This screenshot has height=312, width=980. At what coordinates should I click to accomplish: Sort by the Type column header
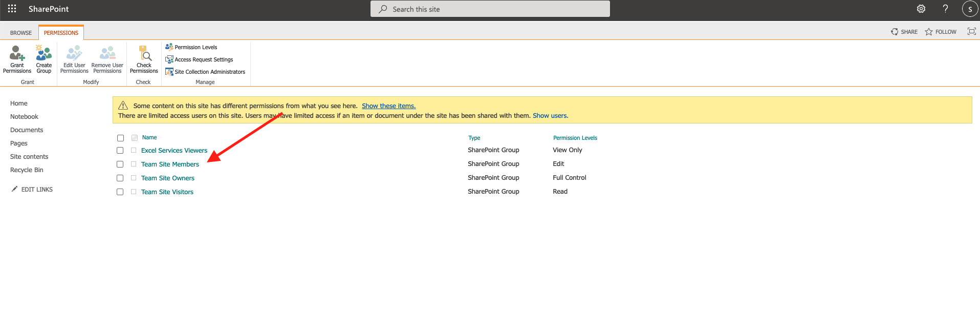pyautogui.click(x=474, y=138)
